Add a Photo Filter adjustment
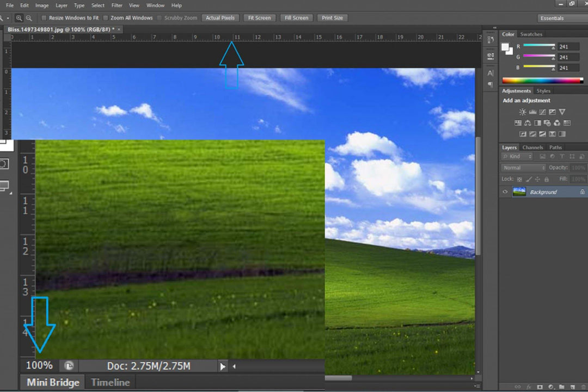The height and width of the screenshot is (392, 588). (547, 123)
